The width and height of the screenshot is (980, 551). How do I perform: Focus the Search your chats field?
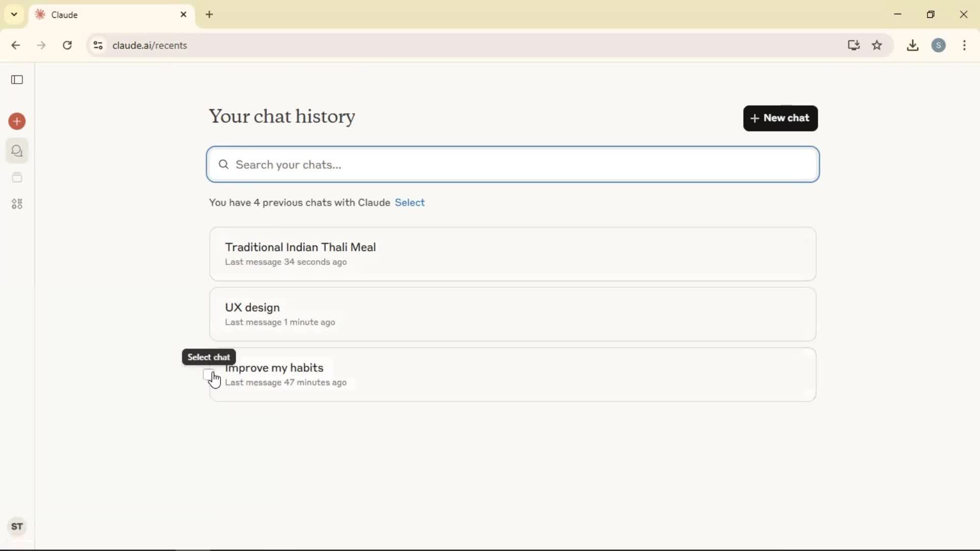point(513,165)
